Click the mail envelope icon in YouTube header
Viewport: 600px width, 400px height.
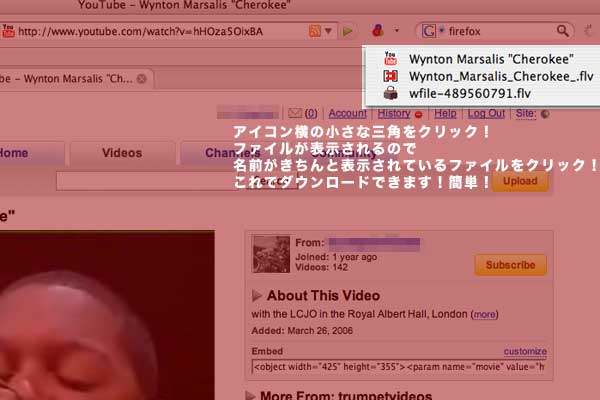click(x=295, y=114)
